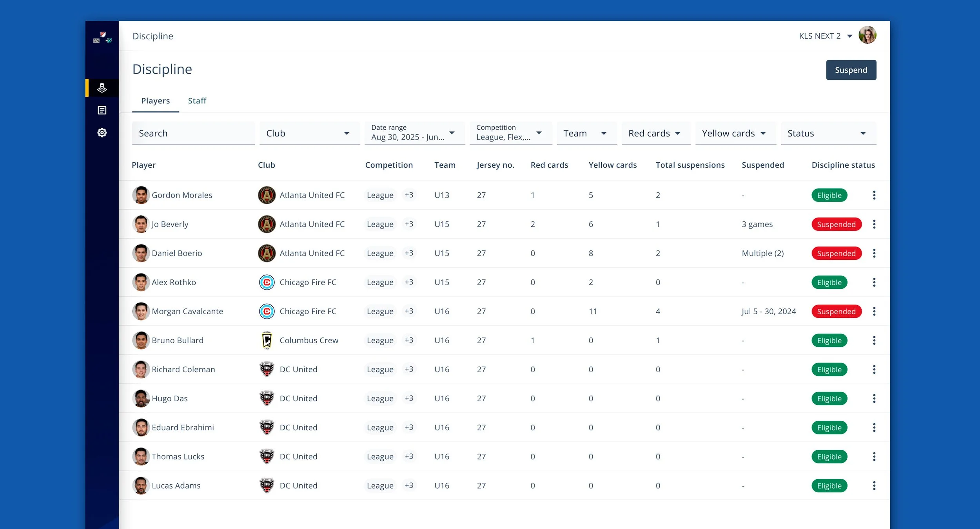The width and height of the screenshot is (980, 529).
Task: Expand the Status filter dropdown
Action: click(828, 133)
